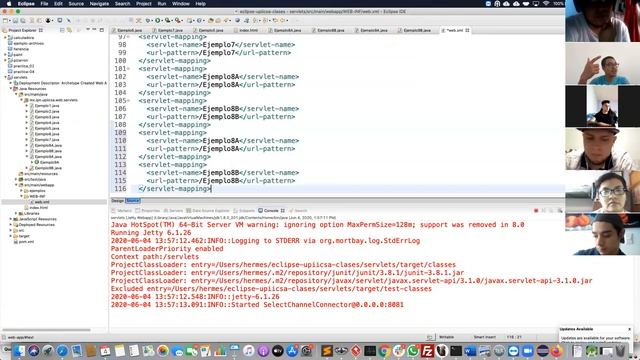640x360 pixels.
Task: Open Zoom from the Dock
Action: 528,351
